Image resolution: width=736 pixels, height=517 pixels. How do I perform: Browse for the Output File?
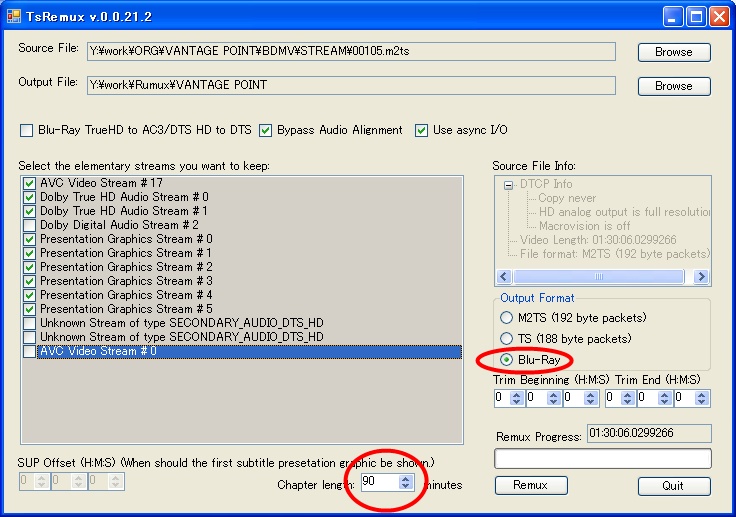[673, 86]
